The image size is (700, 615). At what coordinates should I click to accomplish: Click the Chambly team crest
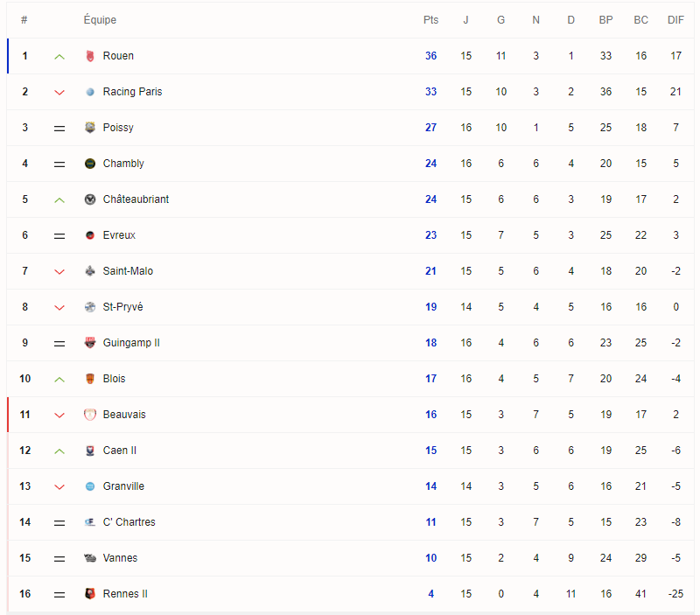tap(89, 164)
